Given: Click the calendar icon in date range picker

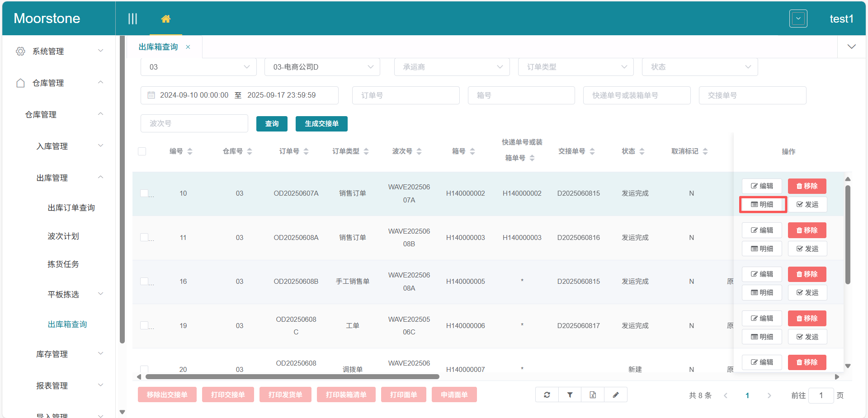Looking at the screenshot, I should pyautogui.click(x=151, y=95).
